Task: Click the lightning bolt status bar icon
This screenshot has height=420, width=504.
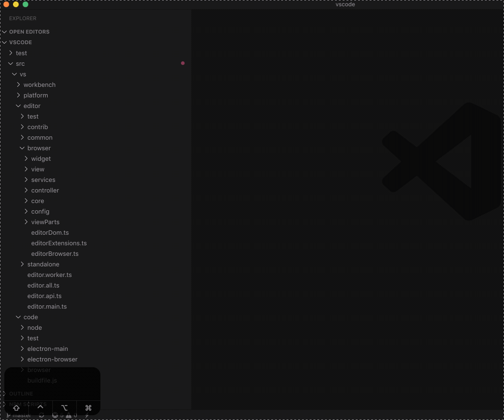Action: (87, 416)
